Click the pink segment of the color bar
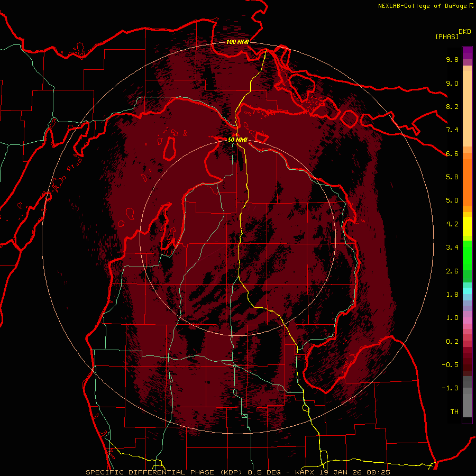 [467, 321]
